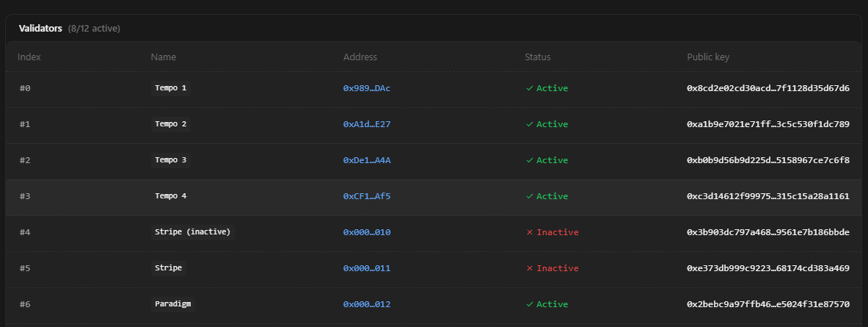Open address 0xDe1…A4A link

(367, 160)
